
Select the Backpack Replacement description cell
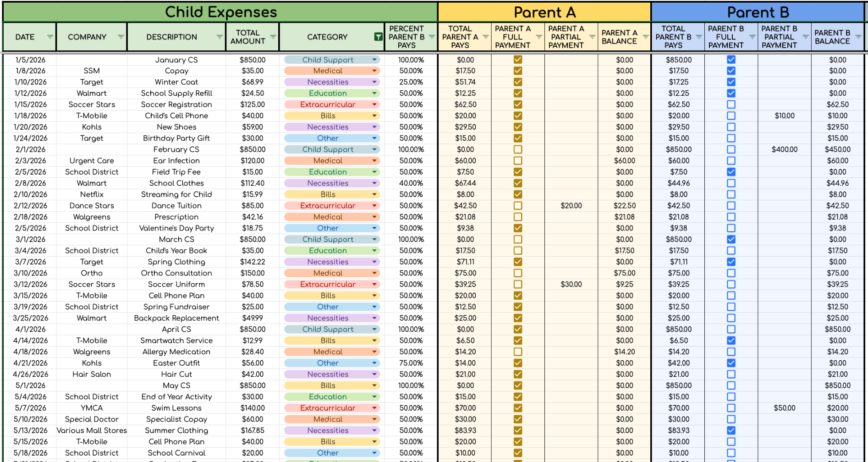coord(176,318)
